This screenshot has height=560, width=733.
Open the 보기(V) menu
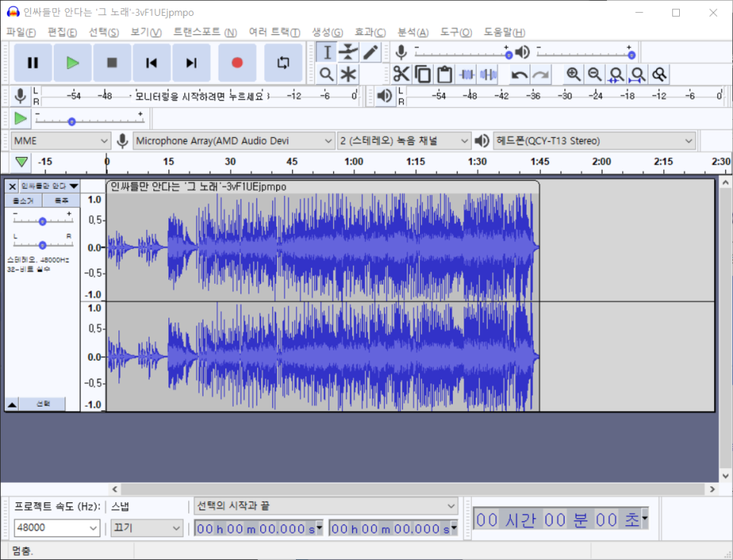click(146, 33)
